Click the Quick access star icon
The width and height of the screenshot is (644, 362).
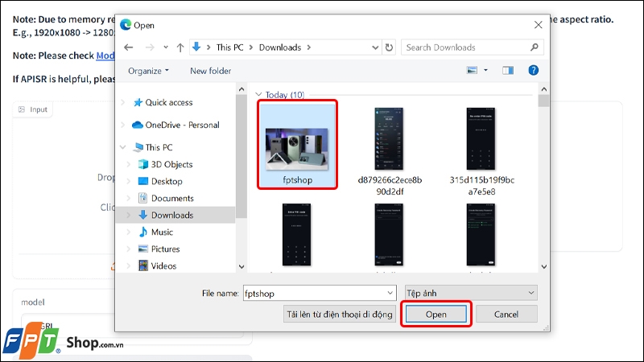click(138, 102)
